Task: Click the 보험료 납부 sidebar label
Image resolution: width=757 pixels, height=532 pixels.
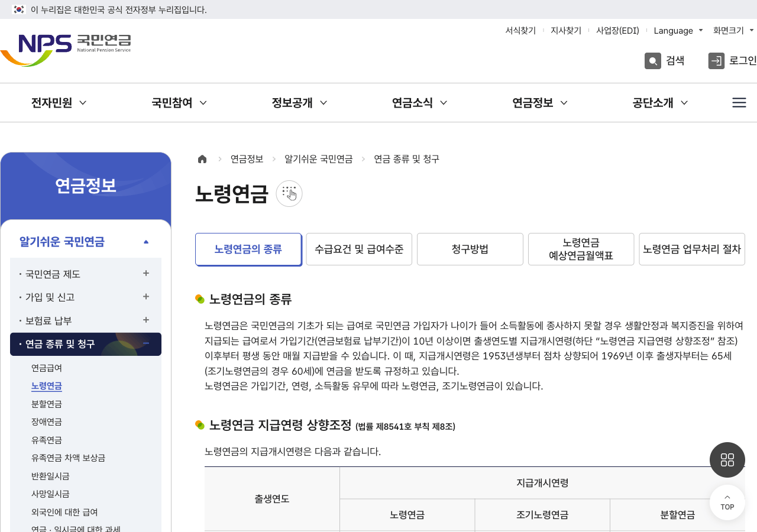Action: (x=48, y=320)
